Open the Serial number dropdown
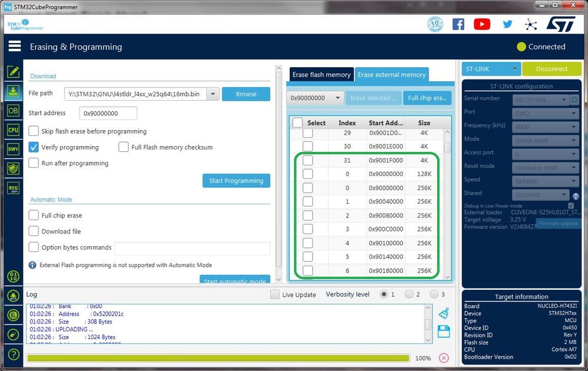Screen dimensions: 588x371 pyautogui.click(x=540, y=100)
